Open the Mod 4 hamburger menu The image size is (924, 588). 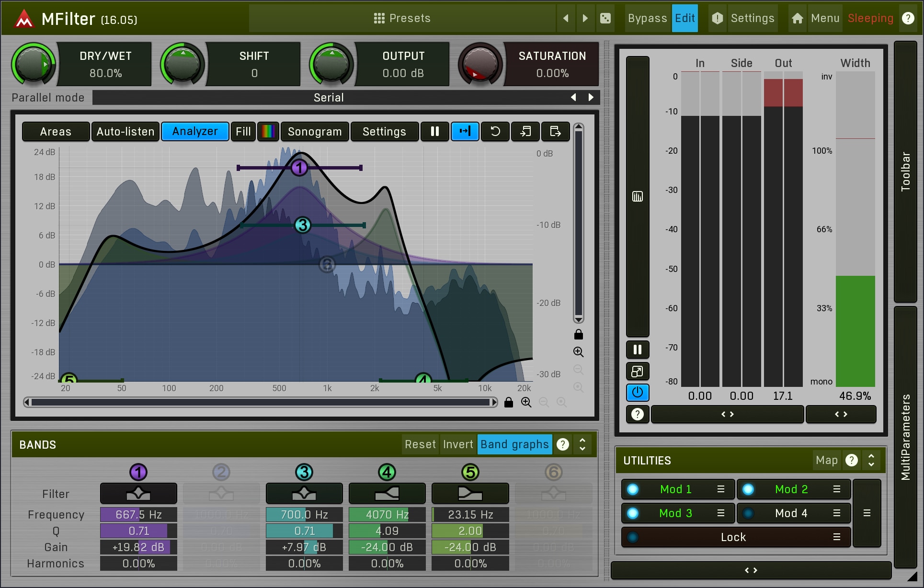click(x=837, y=513)
